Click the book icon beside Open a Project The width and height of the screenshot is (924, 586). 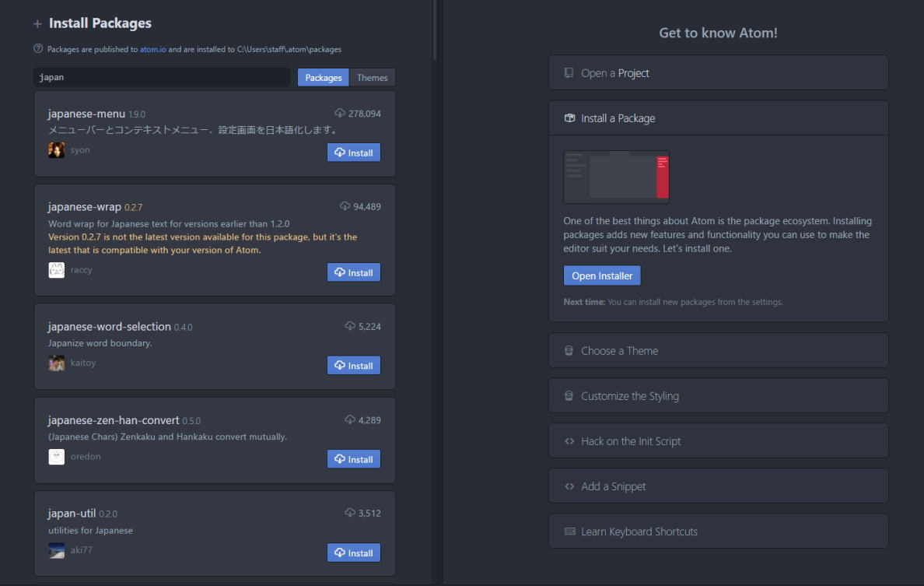pos(569,73)
